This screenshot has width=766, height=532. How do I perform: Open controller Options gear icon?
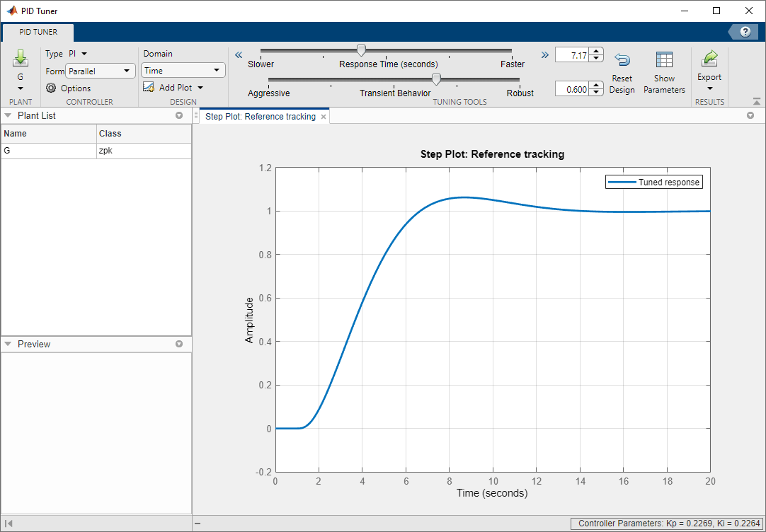(51, 88)
